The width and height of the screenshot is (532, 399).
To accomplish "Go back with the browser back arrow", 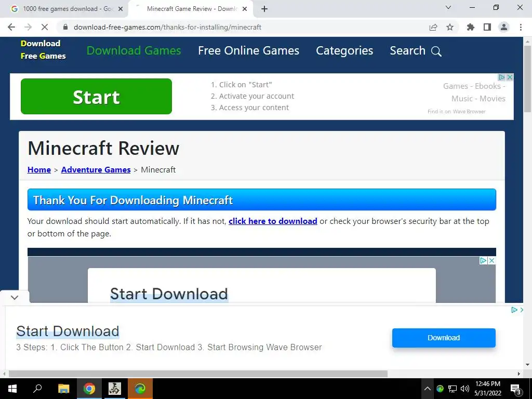I will coord(11,27).
